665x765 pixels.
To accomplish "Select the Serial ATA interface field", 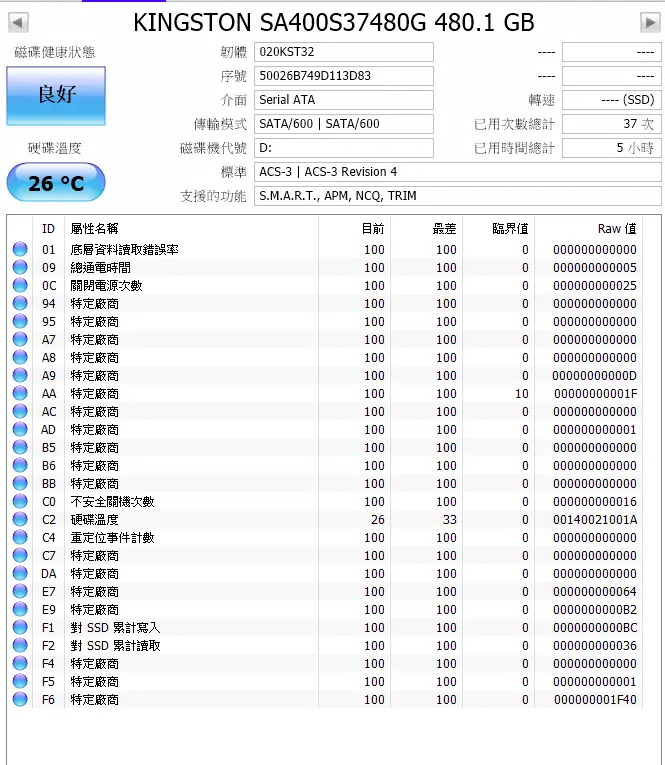I will pyautogui.click(x=343, y=100).
